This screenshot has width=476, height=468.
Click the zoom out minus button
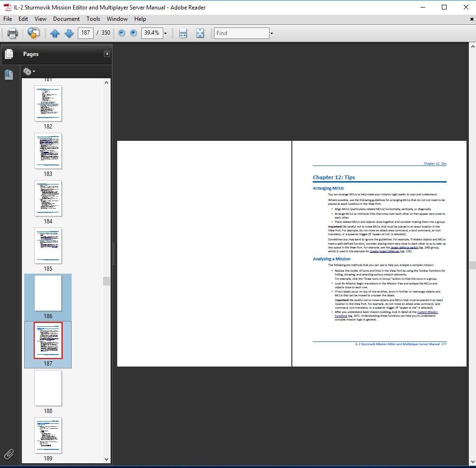point(121,33)
